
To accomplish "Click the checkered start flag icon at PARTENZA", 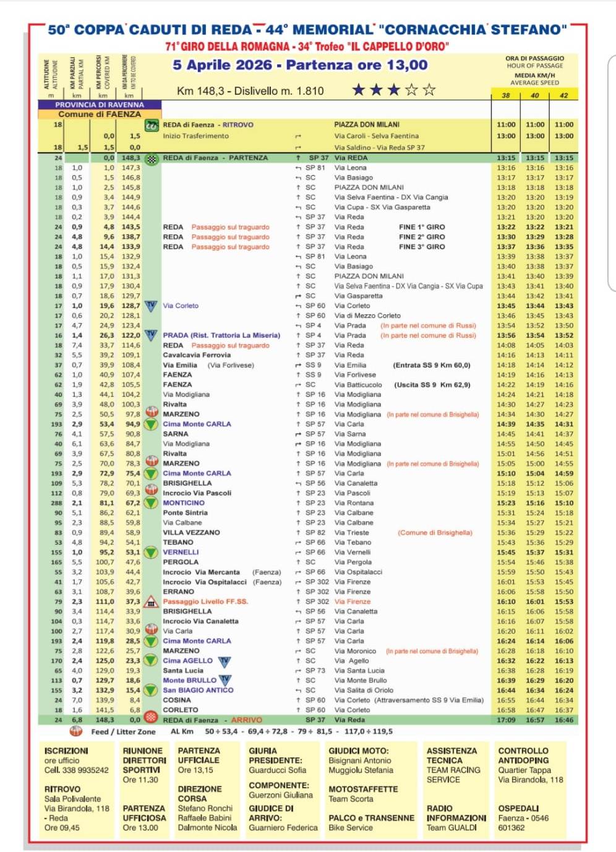I will (x=152, y=158).
